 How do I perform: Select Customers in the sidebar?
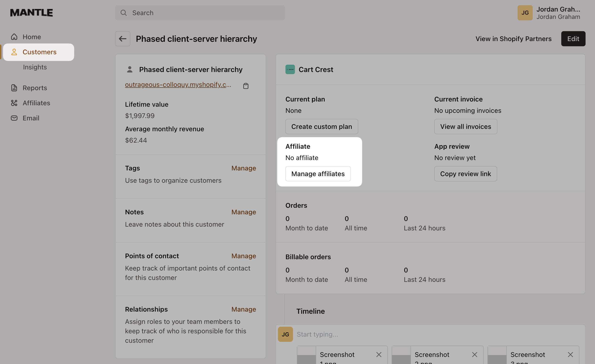[39, 52]
